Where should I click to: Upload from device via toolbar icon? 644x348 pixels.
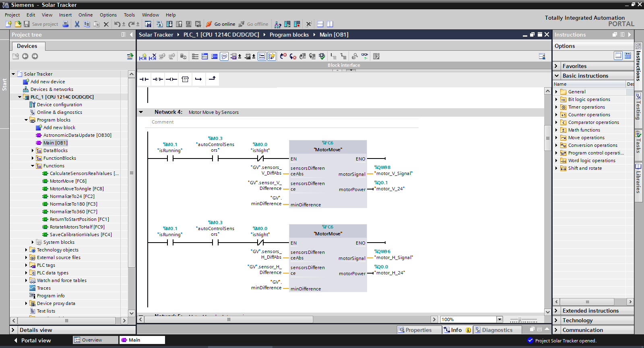tap(179, 24)
